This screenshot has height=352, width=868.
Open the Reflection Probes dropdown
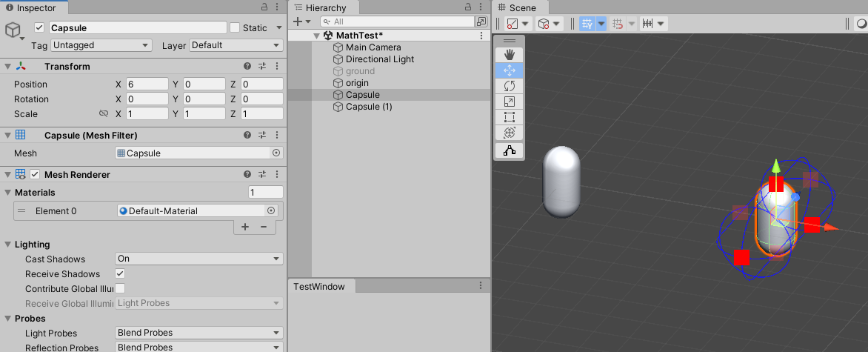point(199,348)
